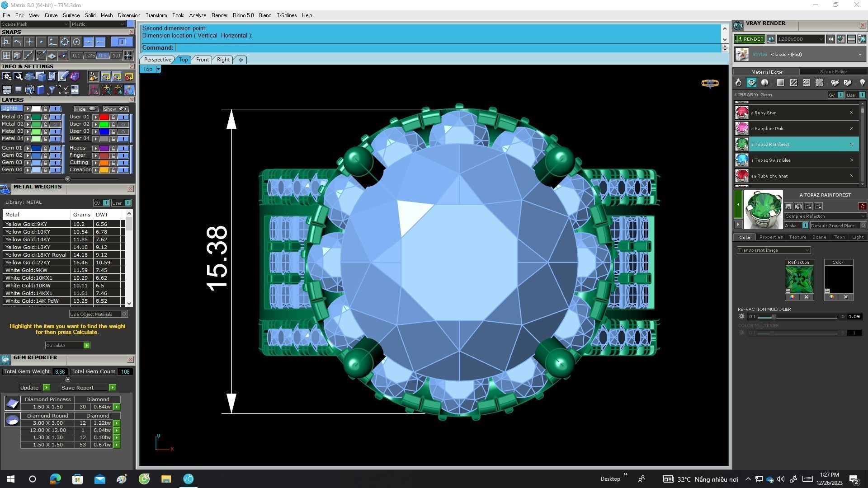Click the snap grid icon beside 1.0
This screenshot has height=488, width=868.
[x=128, y=56]
